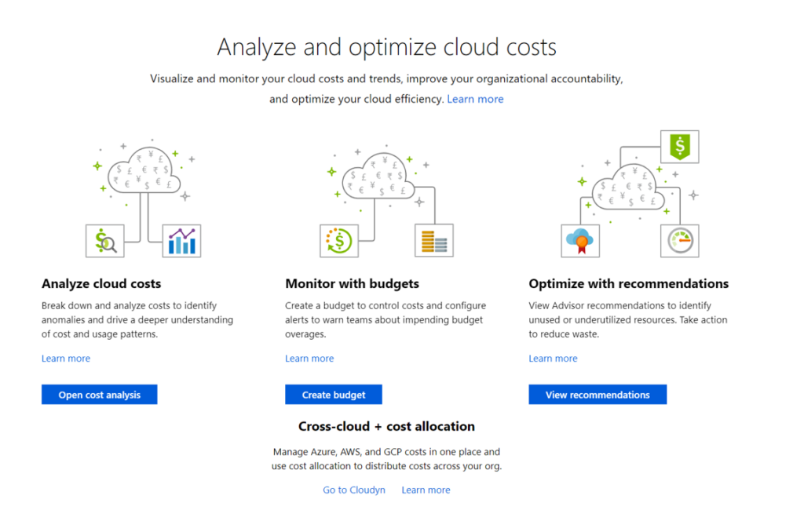
Task: Click the dollar magnifier cost analysis icon
Action: (105, 240)
